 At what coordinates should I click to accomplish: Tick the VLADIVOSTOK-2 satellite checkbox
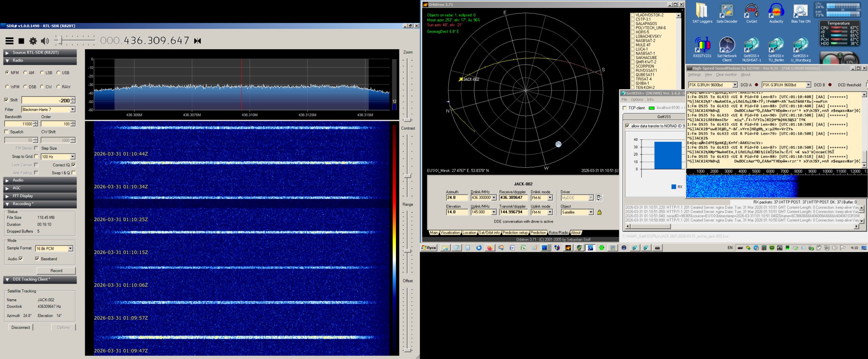[x=633, y=15]
